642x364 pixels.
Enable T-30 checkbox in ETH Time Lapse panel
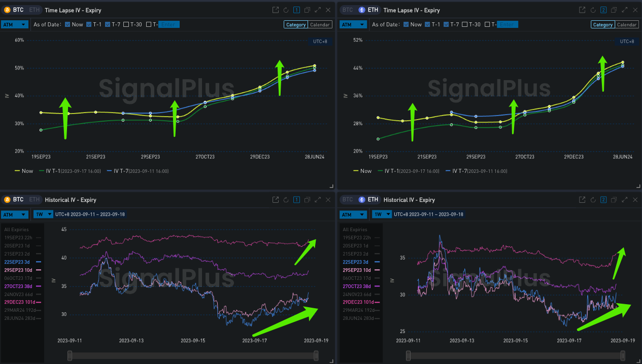(x=465, y=24)
